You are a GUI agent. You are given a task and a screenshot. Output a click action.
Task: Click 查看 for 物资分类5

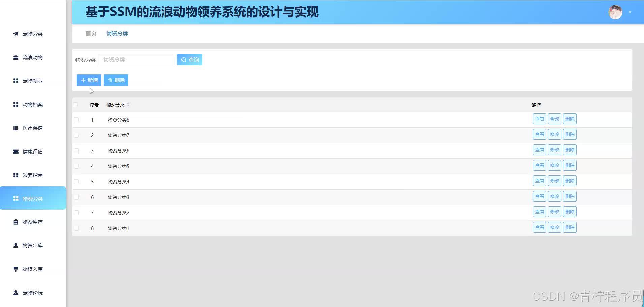pos(540,165)
